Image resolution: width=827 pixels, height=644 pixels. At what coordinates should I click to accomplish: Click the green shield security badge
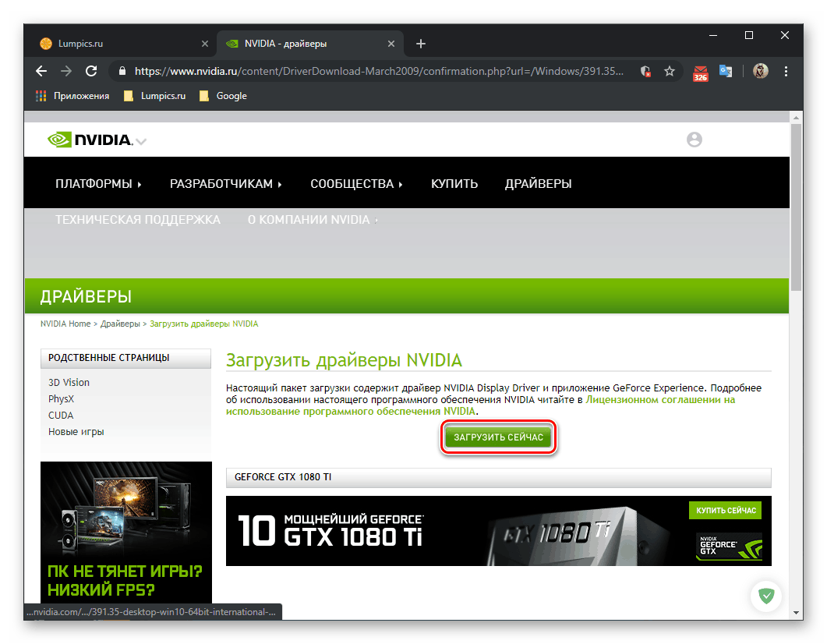766,596
